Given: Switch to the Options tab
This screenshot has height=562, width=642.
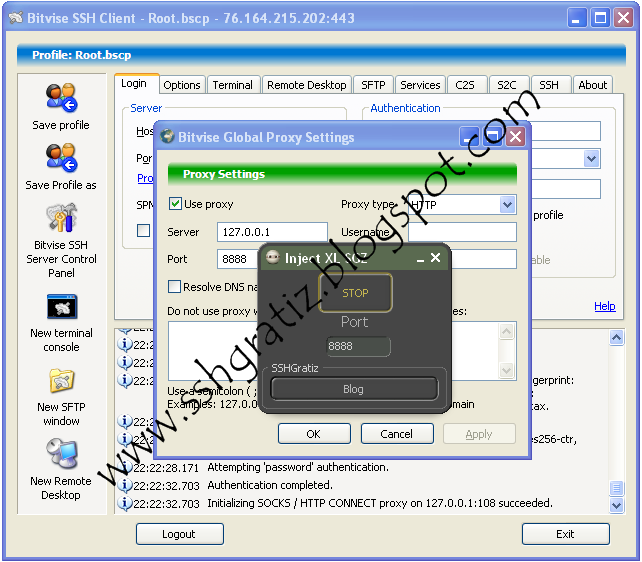Looking at the screenshot, I should (x=182, y=85).
